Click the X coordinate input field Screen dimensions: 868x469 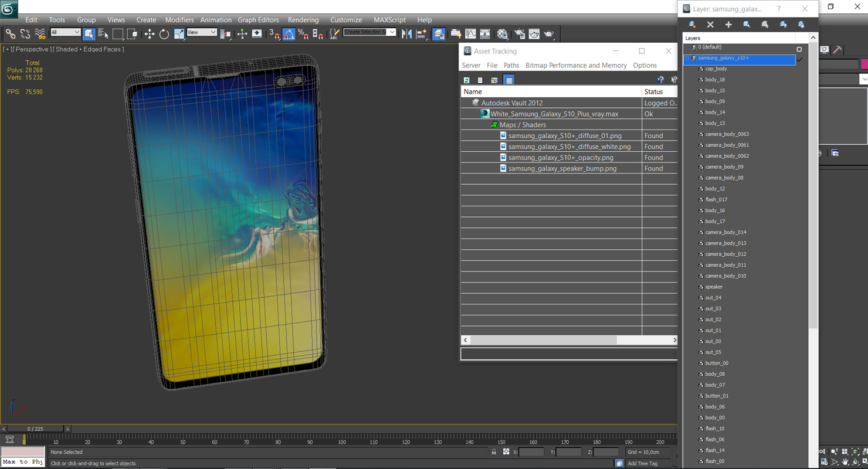click(531, 452)
